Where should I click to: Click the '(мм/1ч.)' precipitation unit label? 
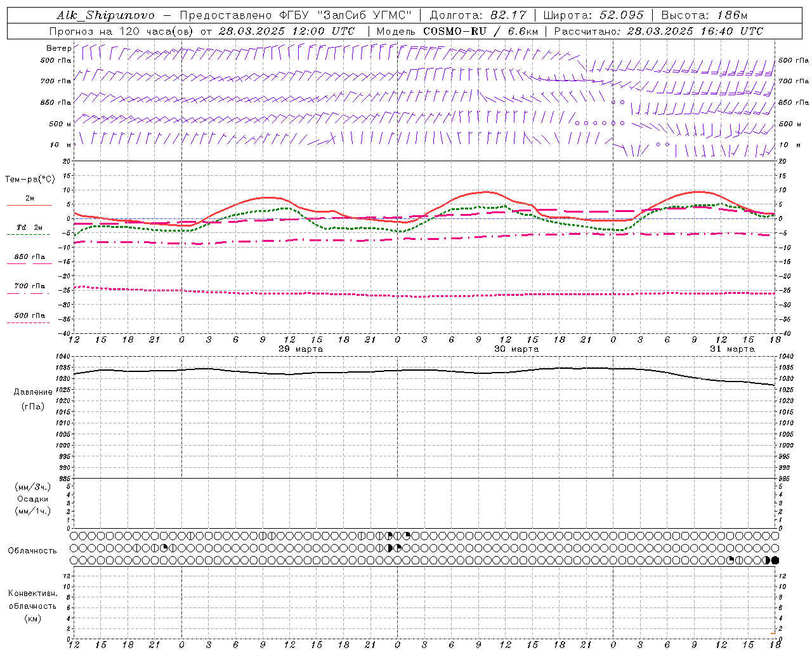pyautogui.click(x=33, y=511)
